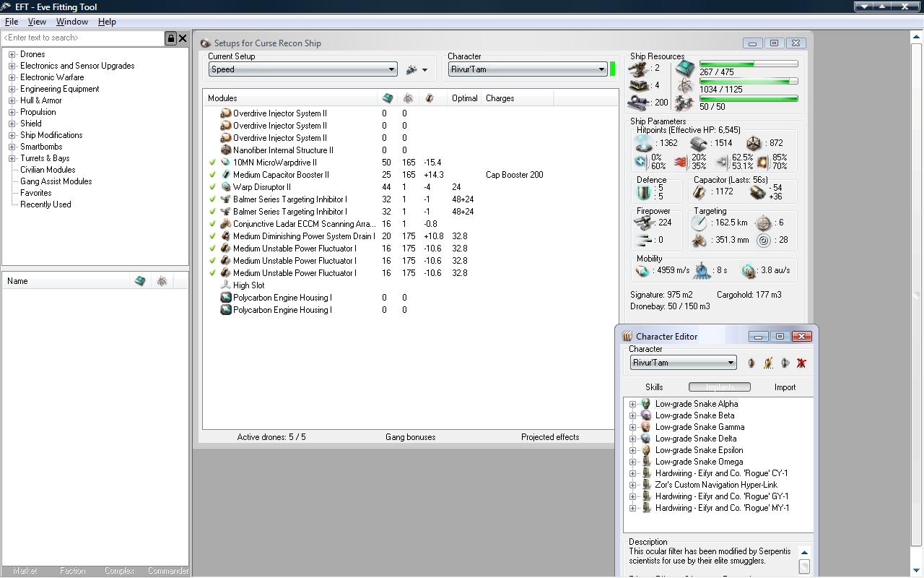This screenshot has width=924, height=578.
Task: Open the Window menu
Action: (72, 22)
